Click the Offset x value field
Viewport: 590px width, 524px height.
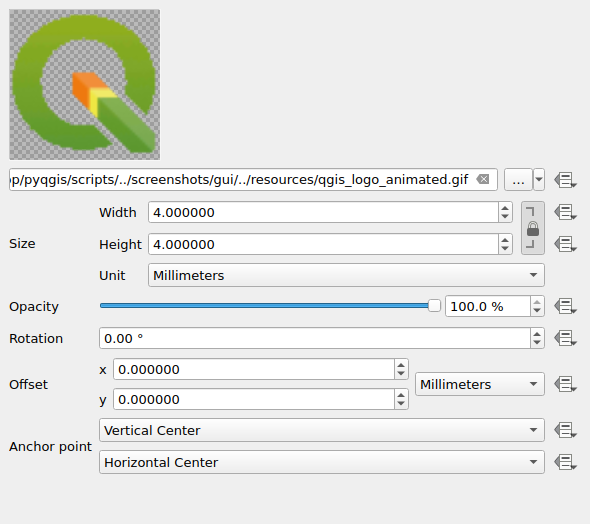click(254, 369)
